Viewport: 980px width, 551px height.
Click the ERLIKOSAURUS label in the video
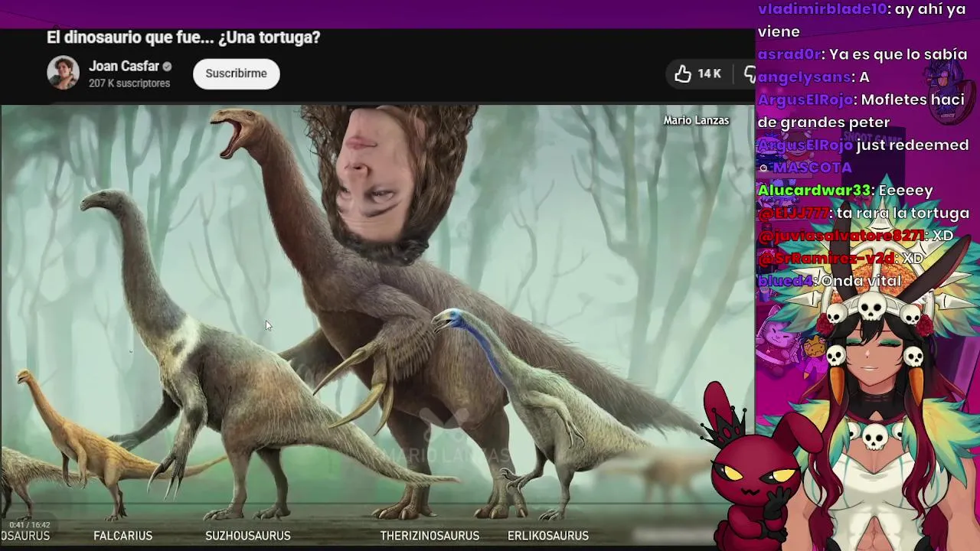click(x=547, y=536)
